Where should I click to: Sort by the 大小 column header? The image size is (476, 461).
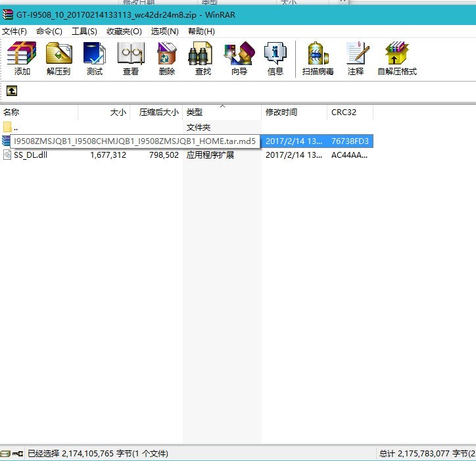point(104,112)
